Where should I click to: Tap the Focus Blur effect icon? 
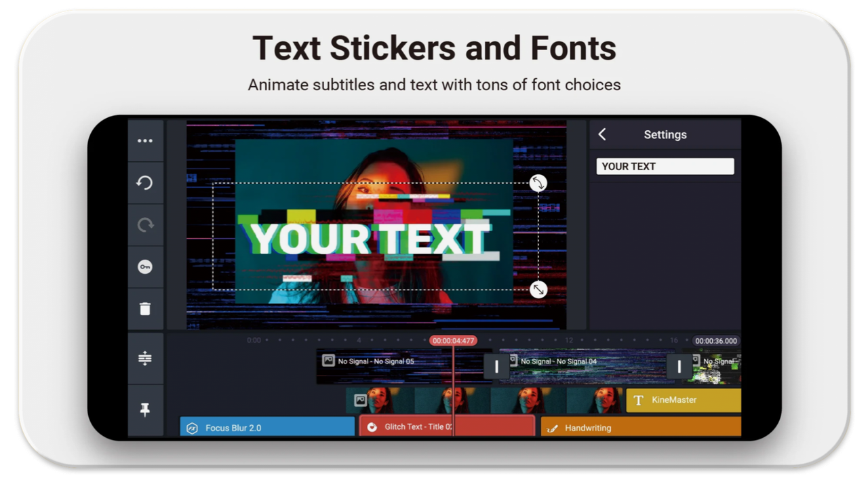click(x=192, y=428)
